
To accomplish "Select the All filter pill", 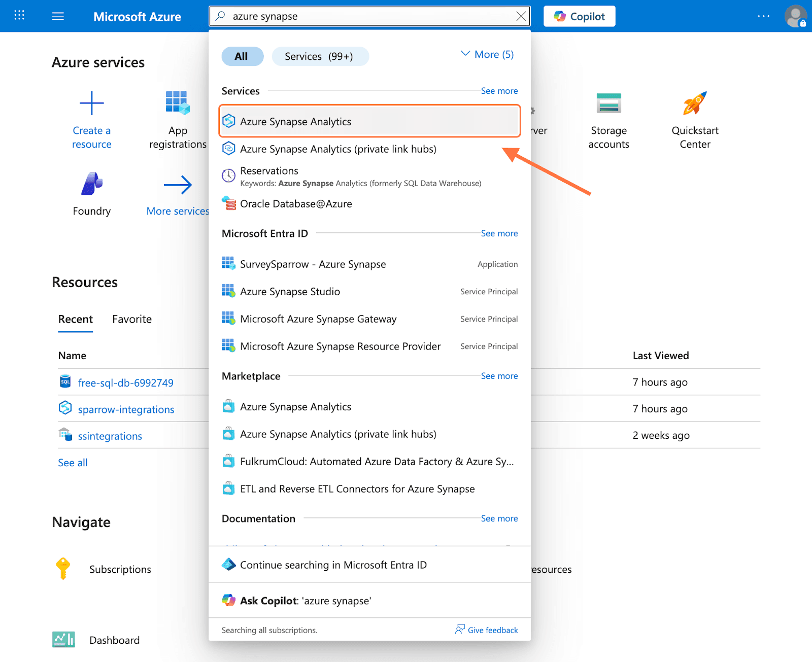I will tap(242, 56).
